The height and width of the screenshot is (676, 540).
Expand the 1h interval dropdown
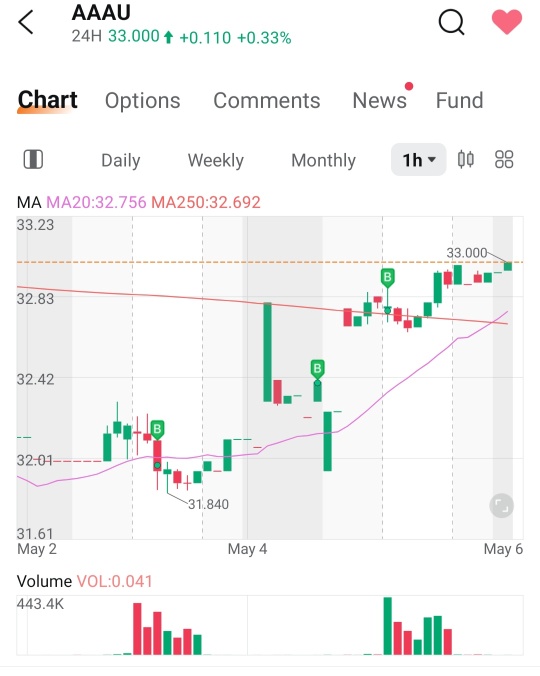(x=418, y=160)
